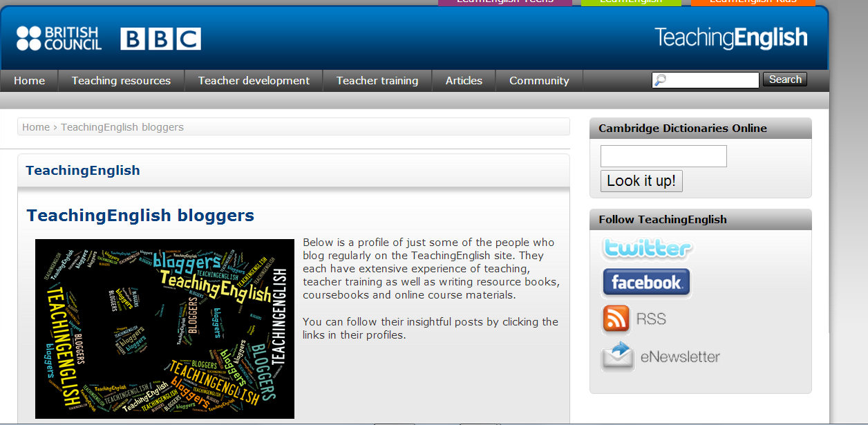This screenshot has width=868, height=425.
Task: Focus the site search text field
Action: click(x=706, y=80)
